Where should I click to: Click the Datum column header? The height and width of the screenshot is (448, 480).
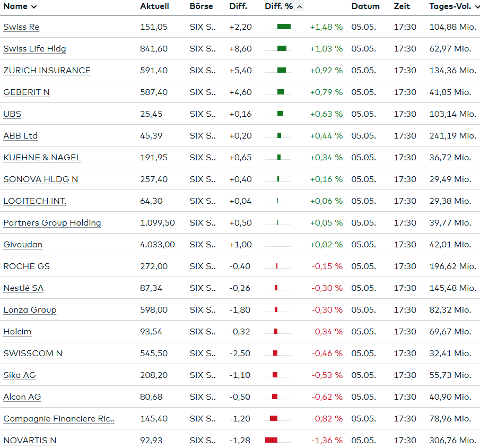click(365, 6)
